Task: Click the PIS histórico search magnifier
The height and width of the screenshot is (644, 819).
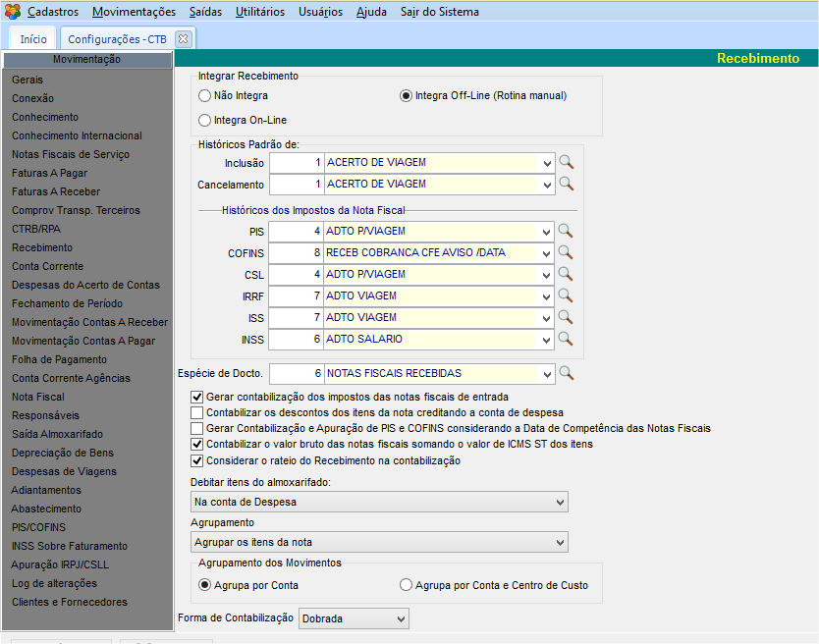Action: 566,231
